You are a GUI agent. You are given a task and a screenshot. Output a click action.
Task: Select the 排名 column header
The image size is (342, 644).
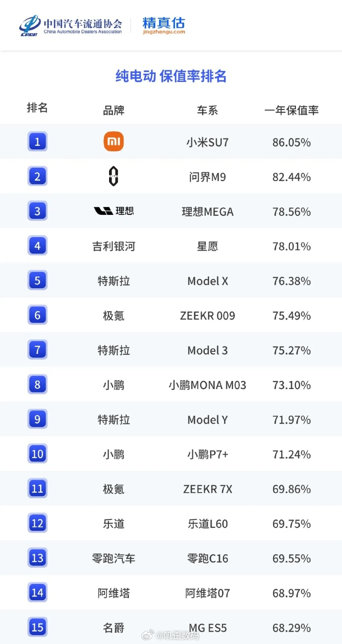click(37, 108)
